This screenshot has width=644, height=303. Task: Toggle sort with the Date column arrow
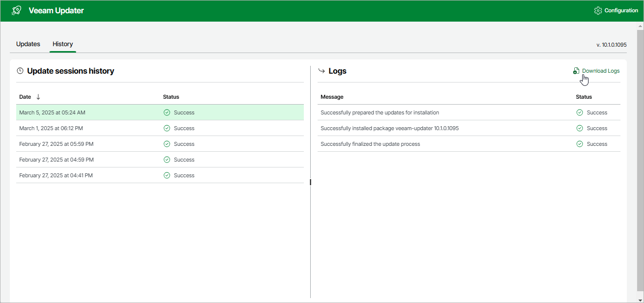pyautogui.click(x=38, y=97)
